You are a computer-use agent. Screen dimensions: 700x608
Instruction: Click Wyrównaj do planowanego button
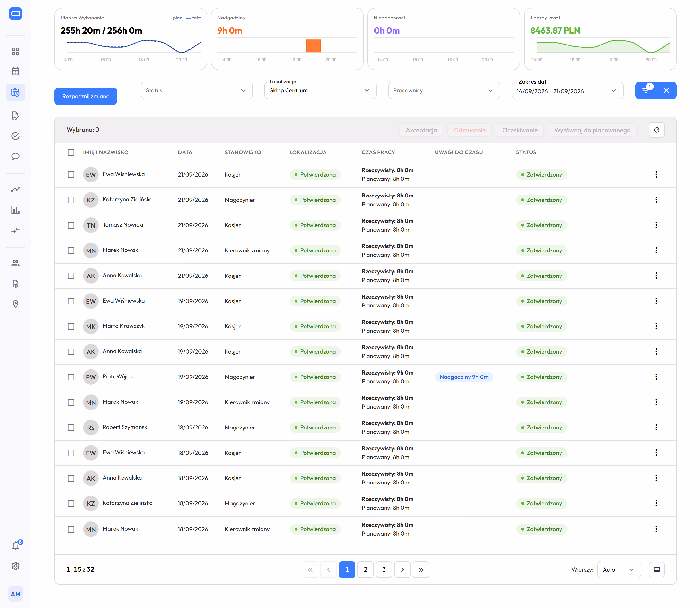[592, 130]
